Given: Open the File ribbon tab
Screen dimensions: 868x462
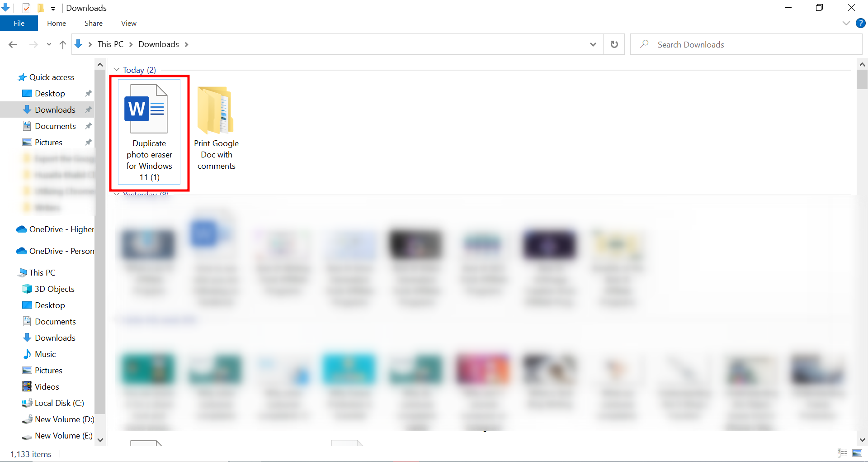Looking at the screenshot, I should (19, 23).
